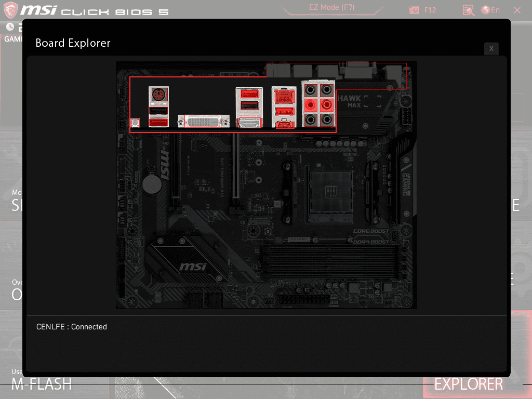Select the upper-right audio jack
The width and height of the screenshot is (532, 399).
pos(326,90)
